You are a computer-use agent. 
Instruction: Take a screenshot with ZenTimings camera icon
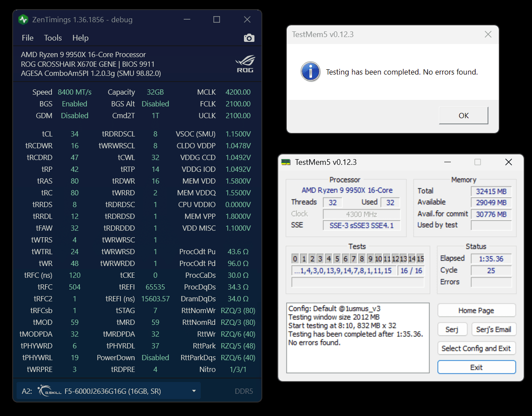pyautogui.click(x=249, y=38)
